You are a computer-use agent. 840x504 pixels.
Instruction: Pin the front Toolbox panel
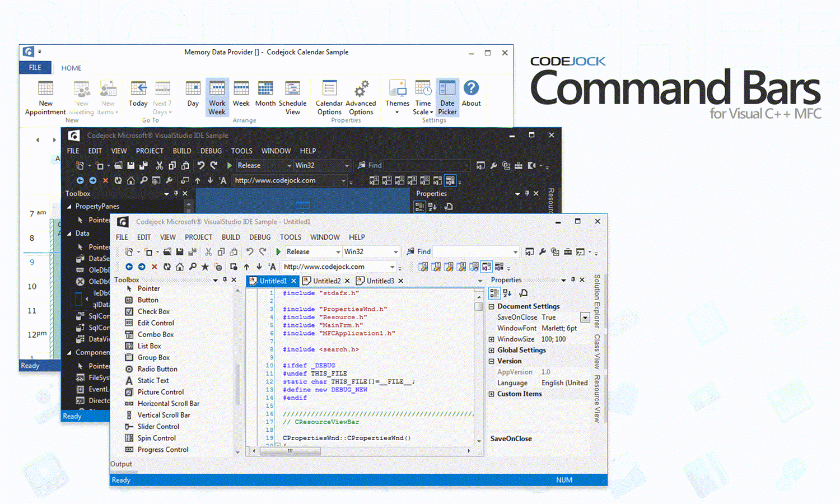pyautogui.click(x=225, y=280)
